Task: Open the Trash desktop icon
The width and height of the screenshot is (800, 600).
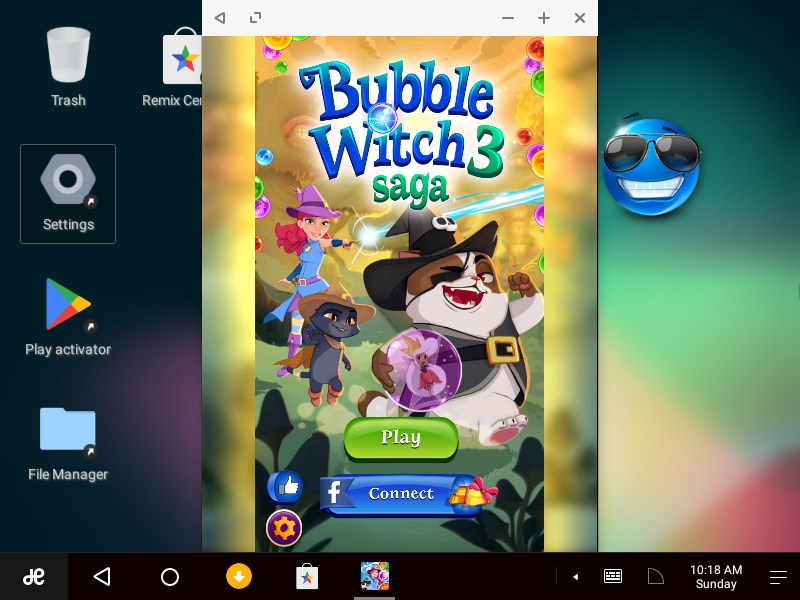Action: point(68,67)
